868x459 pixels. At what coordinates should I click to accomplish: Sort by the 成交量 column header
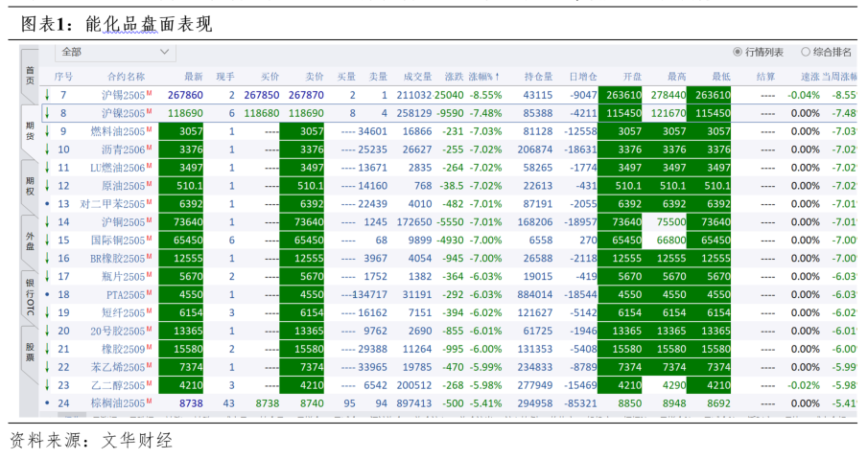point(417,76)
